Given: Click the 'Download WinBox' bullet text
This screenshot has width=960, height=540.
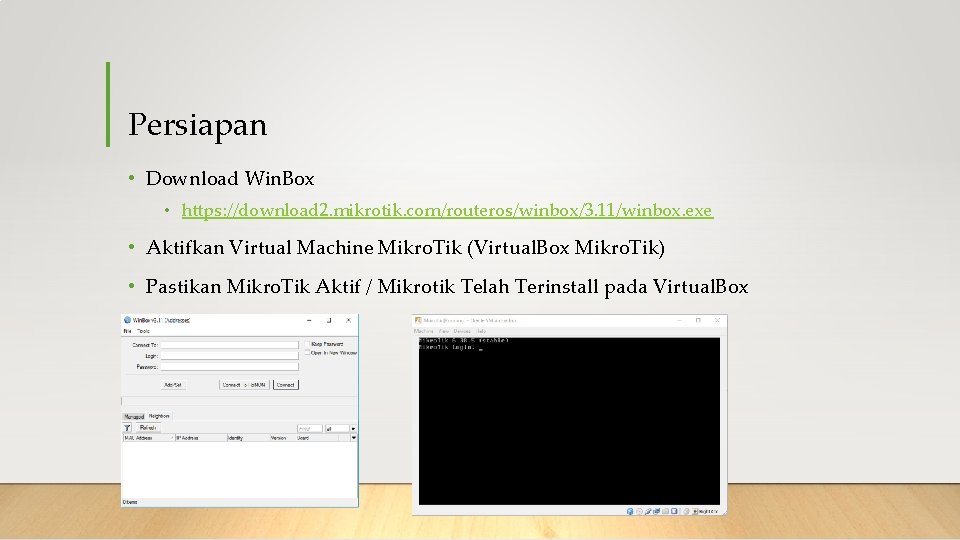Looking at the screenshot, I should (x=230, y=179).
